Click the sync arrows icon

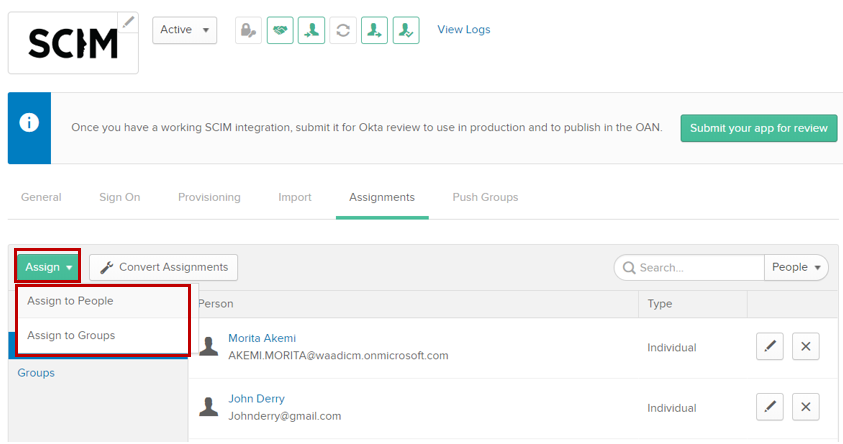coord(343,30)
